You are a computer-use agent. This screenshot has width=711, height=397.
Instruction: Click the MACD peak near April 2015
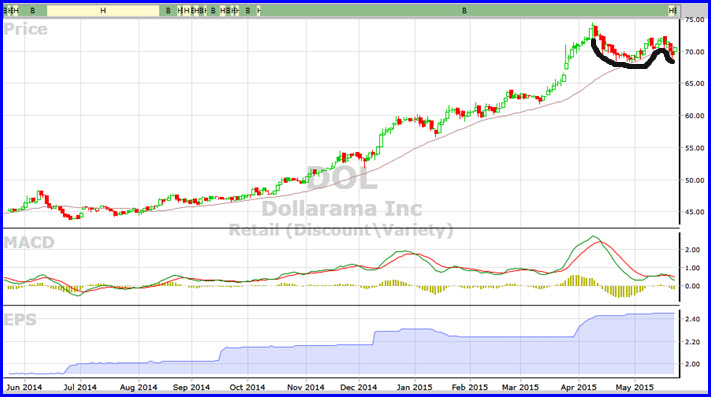click(594, 237)
